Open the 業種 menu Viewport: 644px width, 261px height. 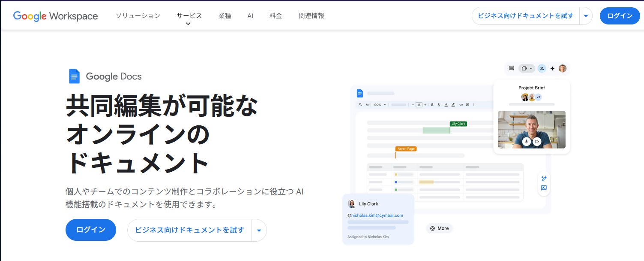pos(225,16)
